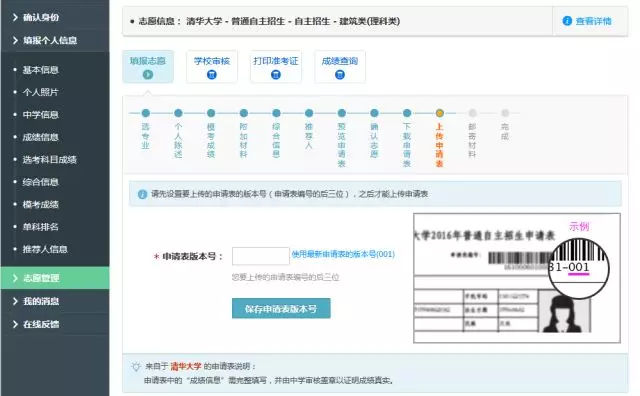
Task: Select the highlighted 志愿管理 sidebar section
Action: (x=55, y=278)
